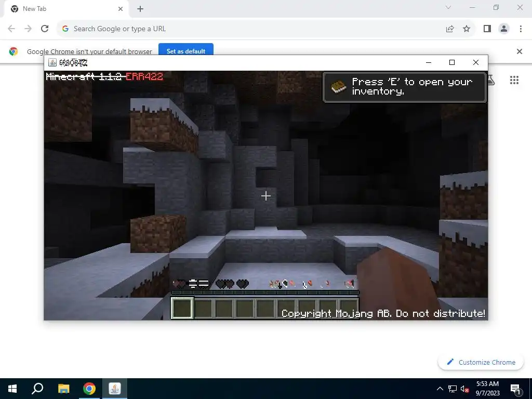Switch to Chrome from the taskbar
The height and width of the screenshot is (399, 532).
[x=89, y=389]
